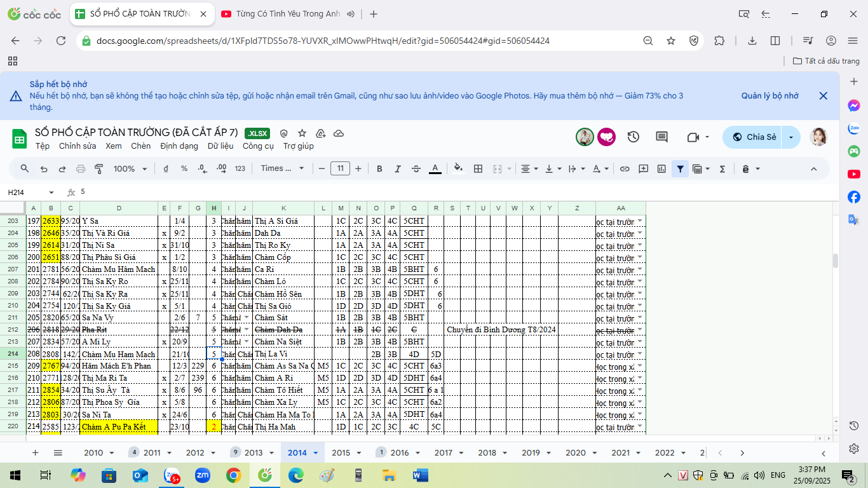Toggle the filter button in toolbar
The image size is (868, 488).
(x=680, y=168)
